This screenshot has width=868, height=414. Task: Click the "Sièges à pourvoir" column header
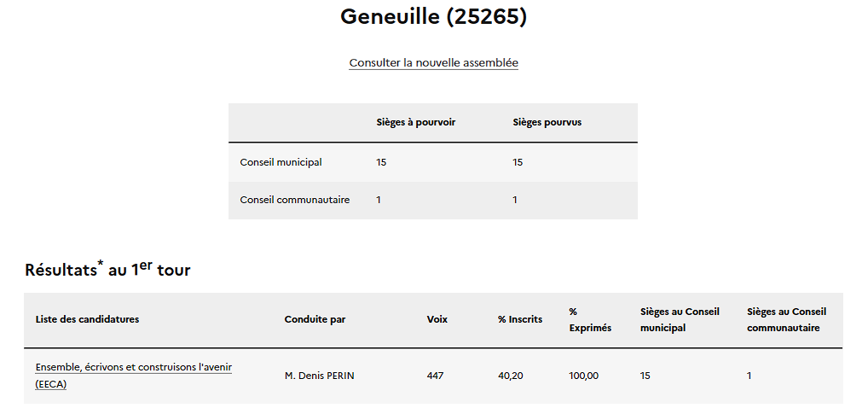point(415,122)
